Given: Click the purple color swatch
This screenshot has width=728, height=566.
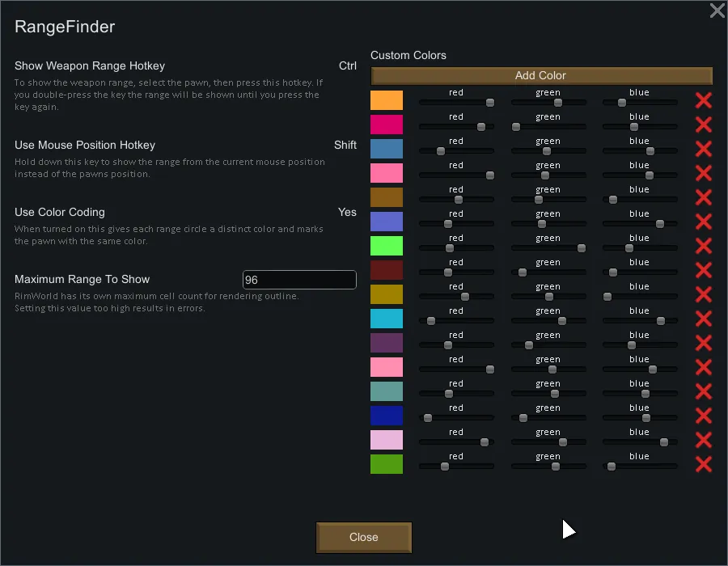Looking at the screenshot, I should tap(387, 343).
